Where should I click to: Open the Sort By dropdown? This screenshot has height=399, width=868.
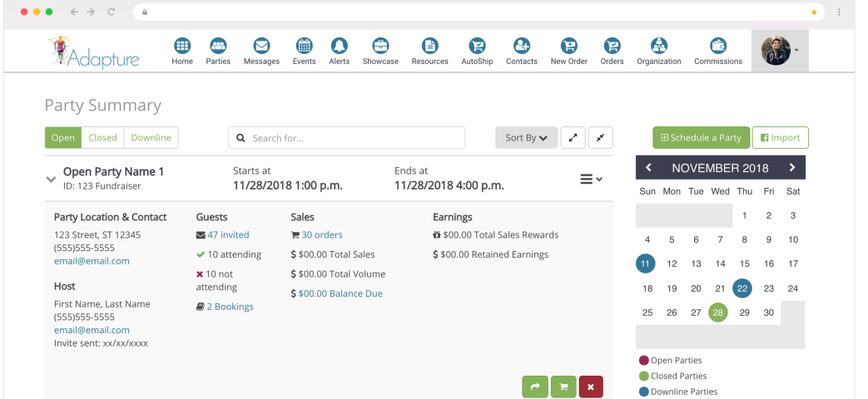526,138
